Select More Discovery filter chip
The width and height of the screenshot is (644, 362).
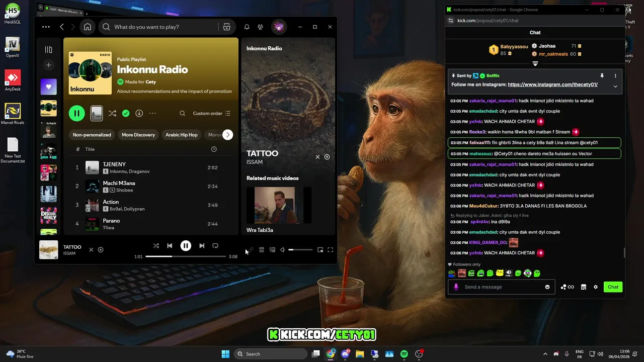coord(138,135)
